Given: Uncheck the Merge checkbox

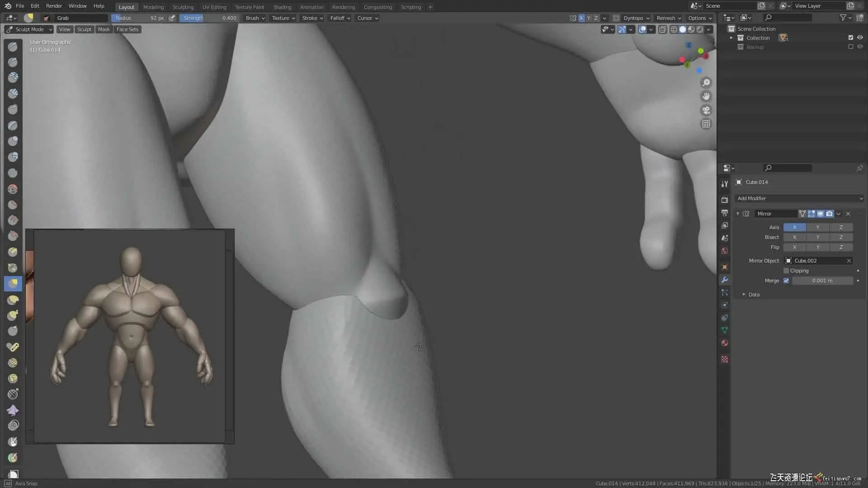Looking at the screenshot, I should click(x=786, y=281).
